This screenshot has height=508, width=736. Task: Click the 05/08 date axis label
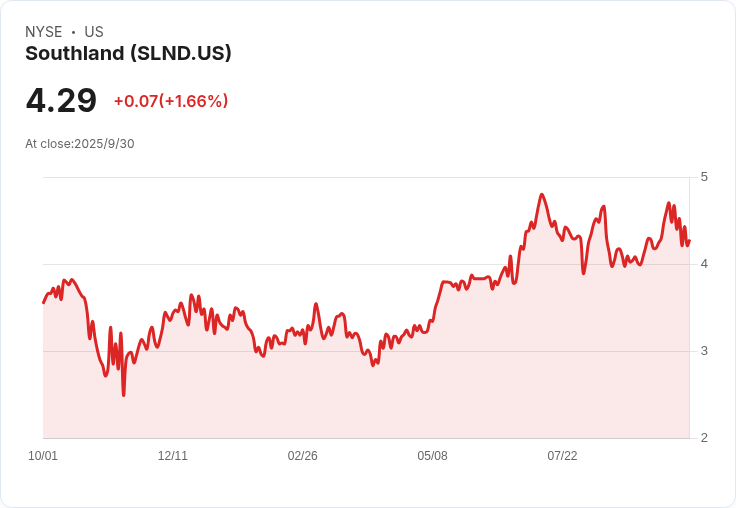coord(432,456)
